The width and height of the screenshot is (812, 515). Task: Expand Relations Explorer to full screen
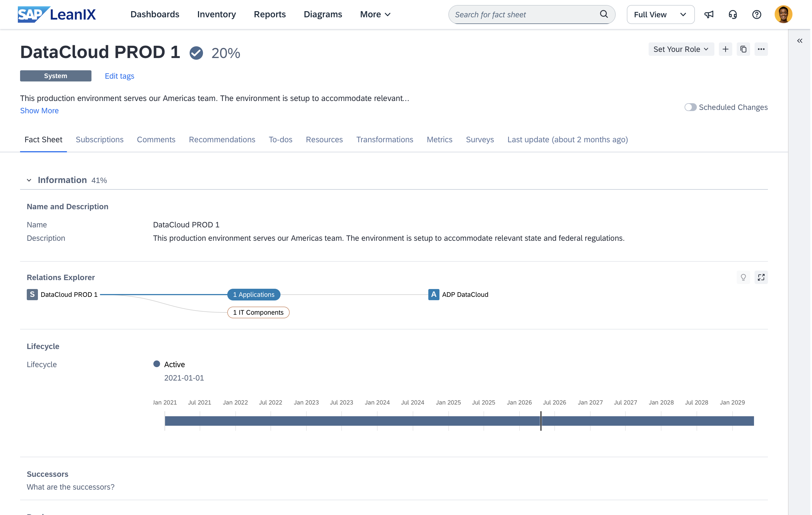[x=761, y=277]
